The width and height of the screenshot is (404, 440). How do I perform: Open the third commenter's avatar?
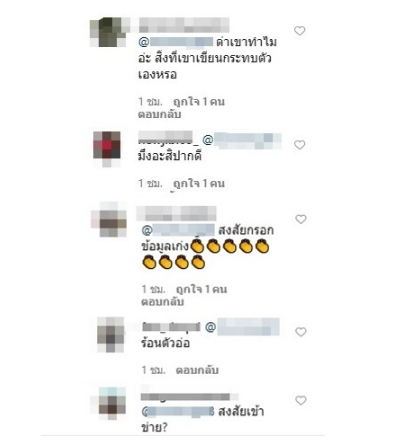point(109,219)
